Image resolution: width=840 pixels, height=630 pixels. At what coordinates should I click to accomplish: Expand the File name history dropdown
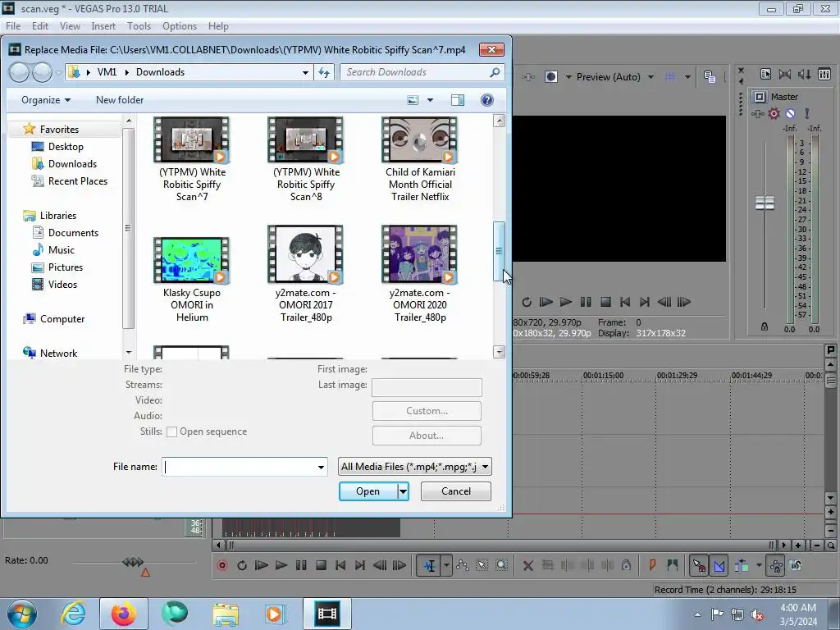pos(321,467)
